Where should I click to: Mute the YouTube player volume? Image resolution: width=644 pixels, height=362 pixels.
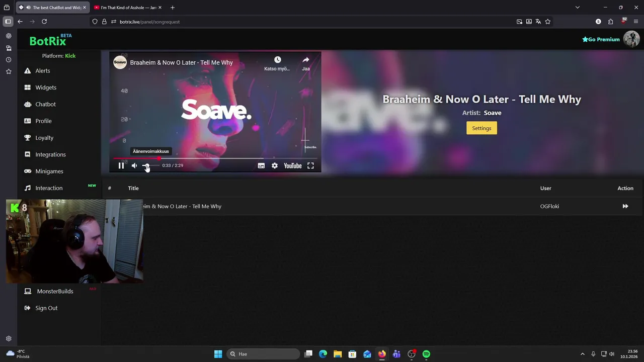point(134,165)
